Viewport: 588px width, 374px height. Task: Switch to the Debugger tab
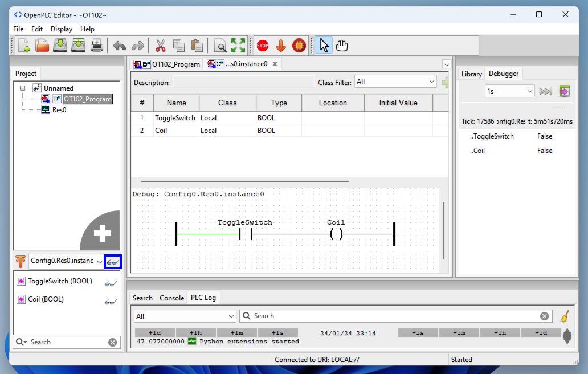504,74
